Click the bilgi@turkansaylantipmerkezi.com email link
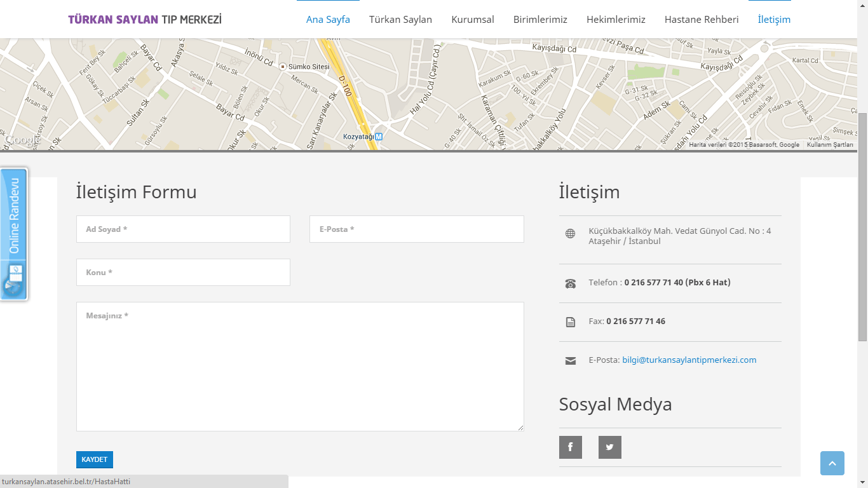The height and width of the screenshot is (488, 868). [689, 360]
